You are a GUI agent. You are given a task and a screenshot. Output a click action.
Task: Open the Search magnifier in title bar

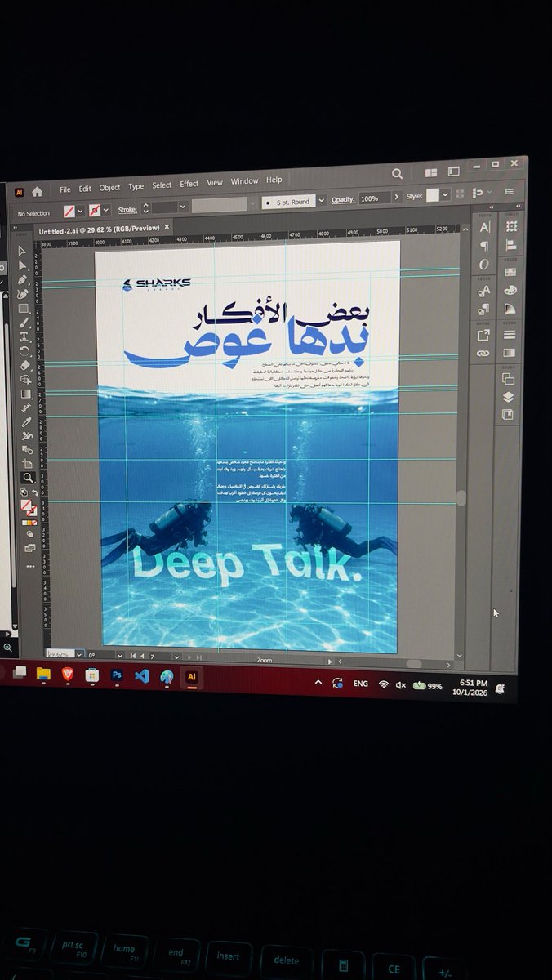(x=398, y=175)
